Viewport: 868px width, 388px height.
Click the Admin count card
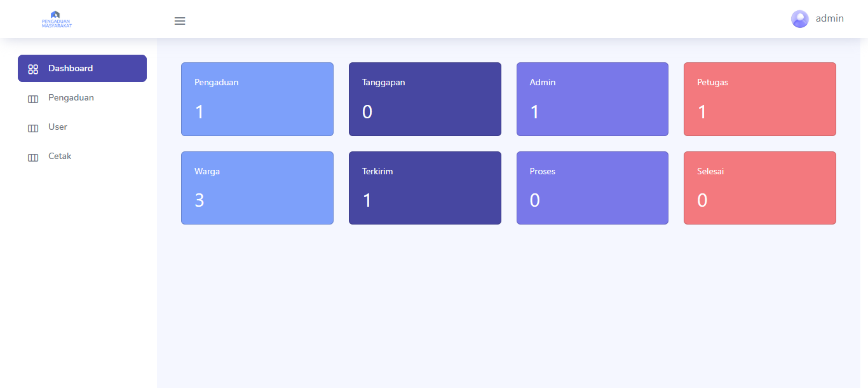(x=592, y=99)
